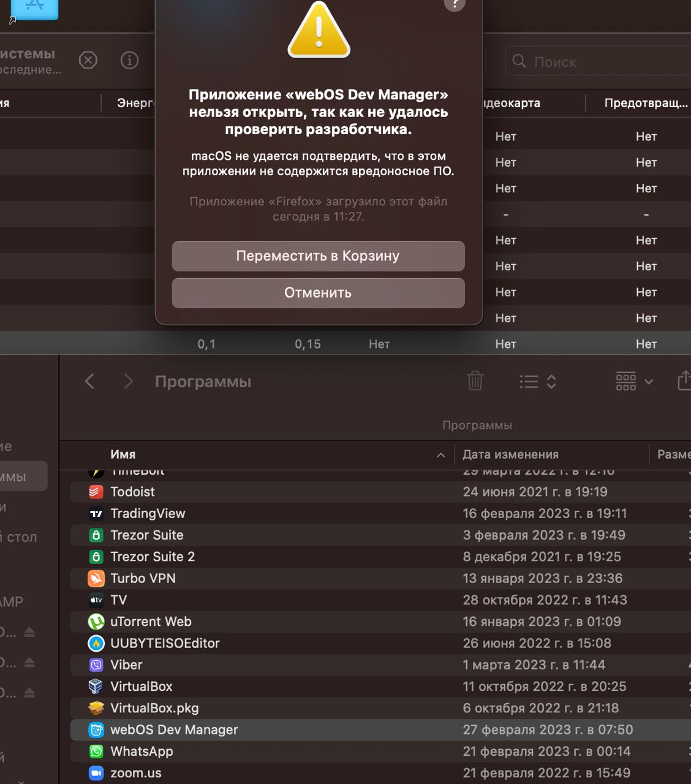Click the "0,15" value in Activity Monitor
This screenshot has width=691, height=784.
[308, 344]
